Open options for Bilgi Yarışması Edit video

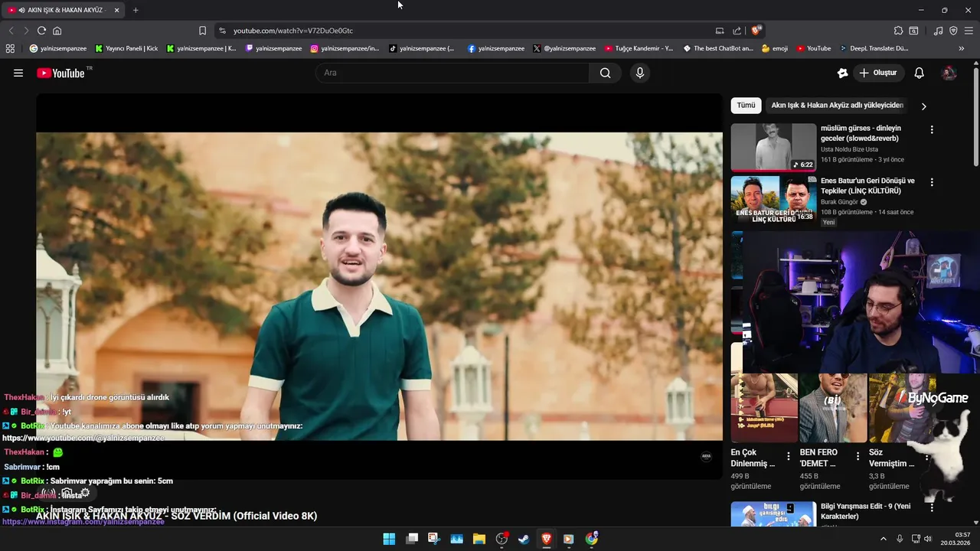(x=932, y=507)
